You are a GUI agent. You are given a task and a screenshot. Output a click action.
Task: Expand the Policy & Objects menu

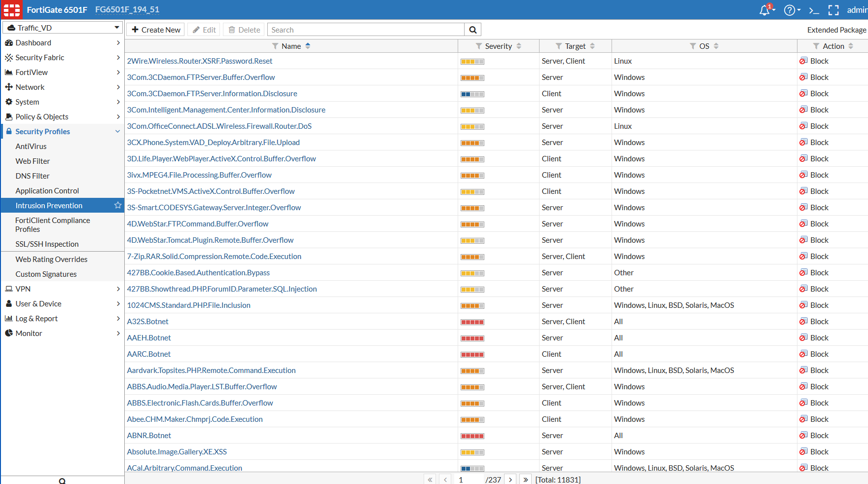pyautogui.click(x=62, y=117)
